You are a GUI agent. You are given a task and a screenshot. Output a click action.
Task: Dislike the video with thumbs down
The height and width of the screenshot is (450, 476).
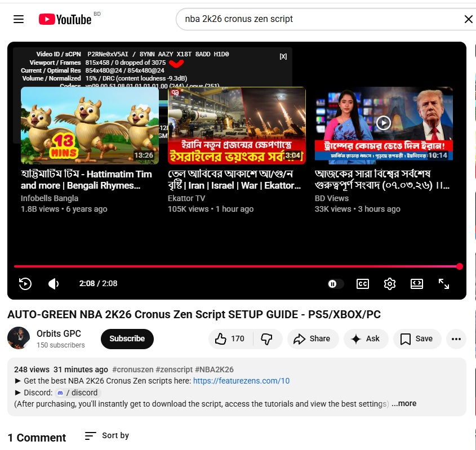(x=267, y=338)
